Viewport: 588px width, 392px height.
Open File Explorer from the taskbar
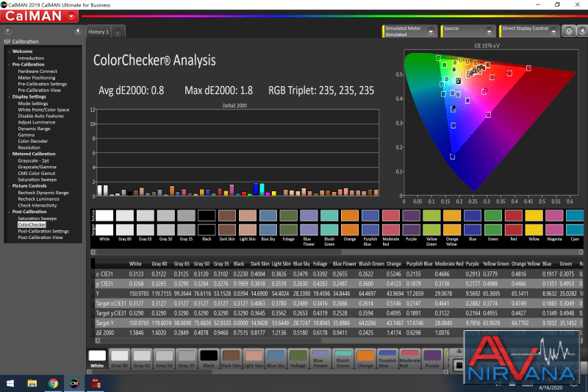tap(32, 383)
